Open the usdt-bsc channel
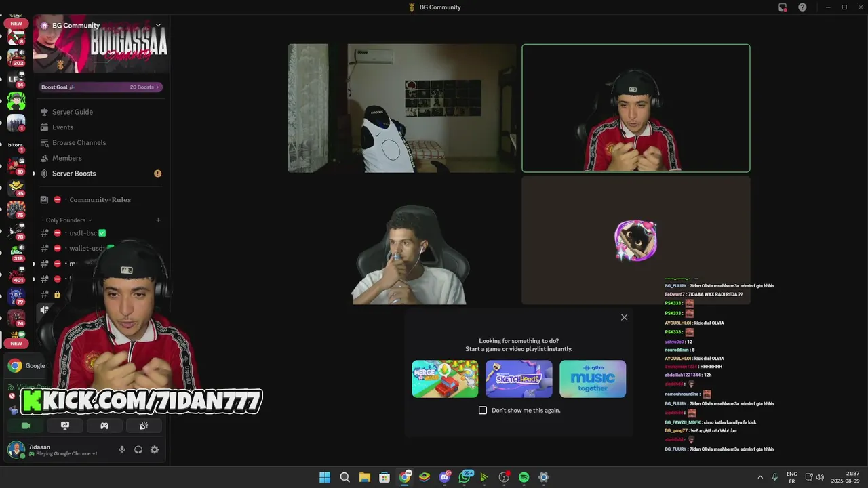868x488 pixels. point(83,233)
